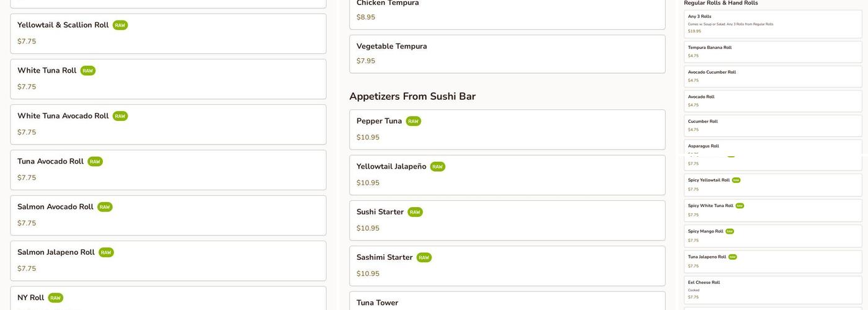This screenshot has height=310, width=868.
Task: Add Vegetable Tempura from the menu
Action: 507,54
